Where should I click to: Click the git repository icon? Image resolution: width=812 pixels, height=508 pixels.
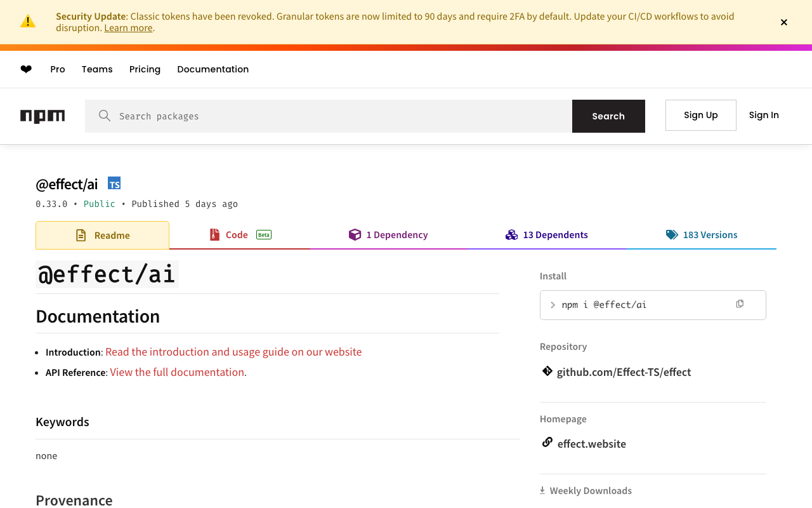click(547, 371)
